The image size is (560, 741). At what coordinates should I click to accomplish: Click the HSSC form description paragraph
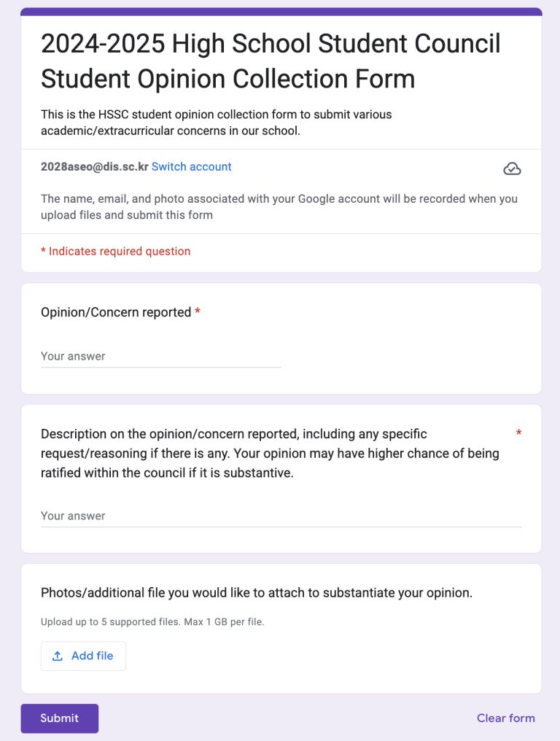(216, 123)
